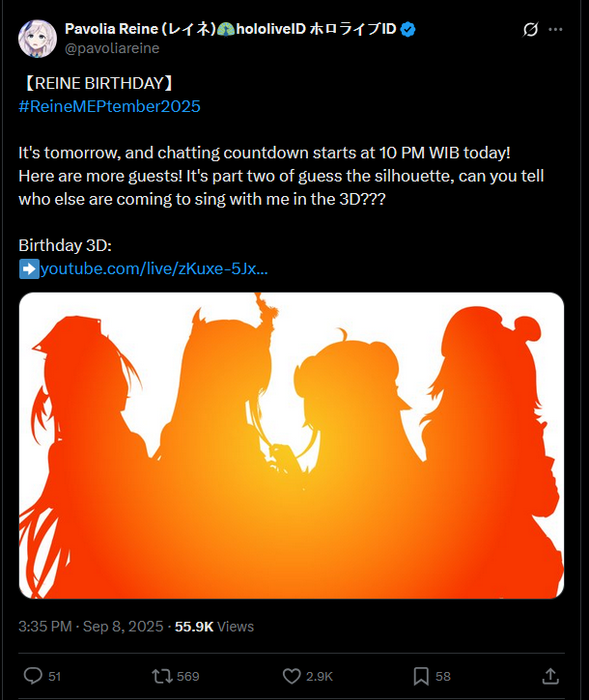
Task: Open the share upload icon
Action: [550, 676]
